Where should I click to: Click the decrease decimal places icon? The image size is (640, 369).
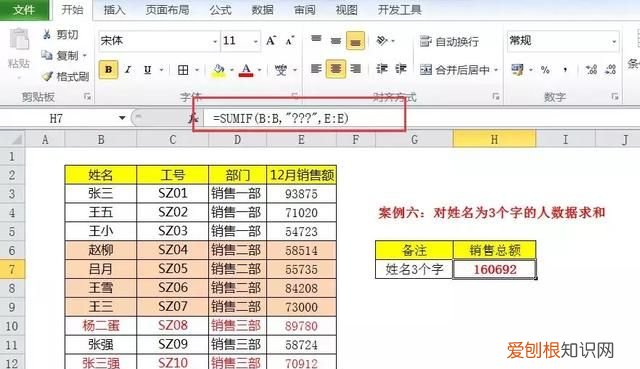pyautogui.click(x=610, y=70)
